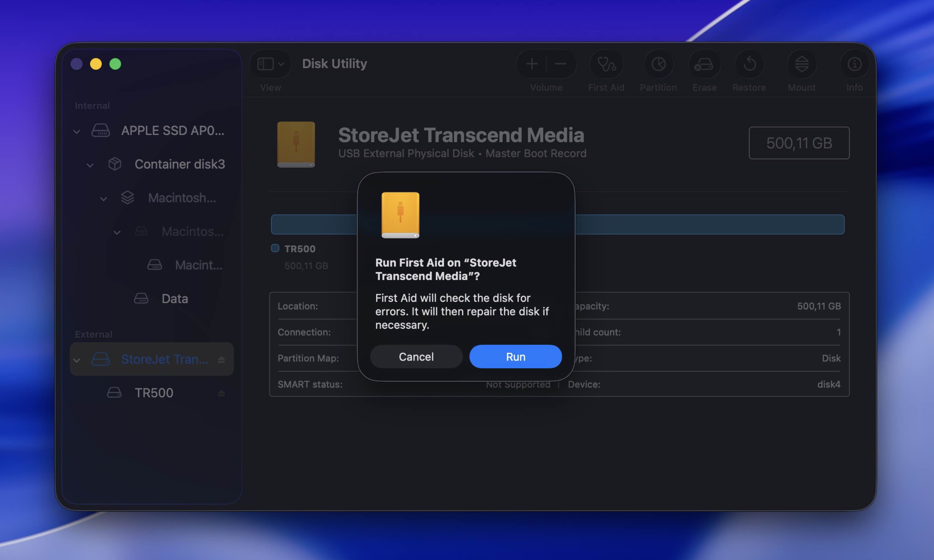The image size is (934, 560).
Task: Click the faded Macintos... snapshot row
Action: tap(152, 231)
